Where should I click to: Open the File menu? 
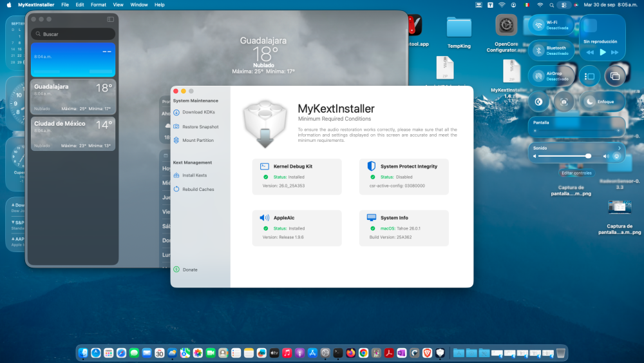pos(65,5)
